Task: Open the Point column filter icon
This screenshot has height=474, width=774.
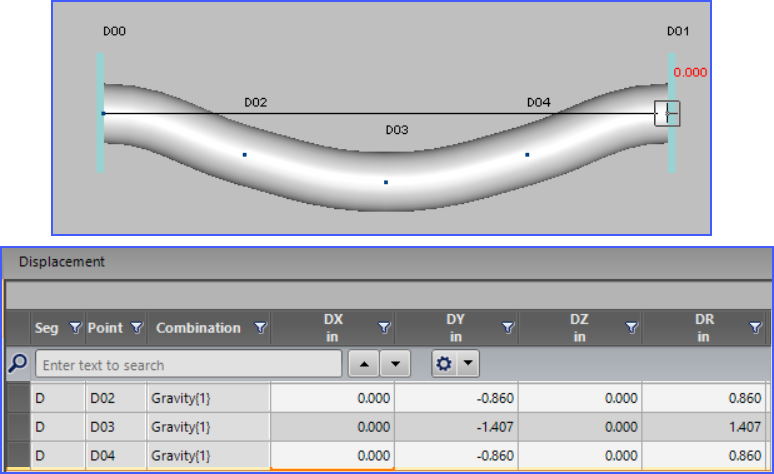Action: tap(137, 327)
